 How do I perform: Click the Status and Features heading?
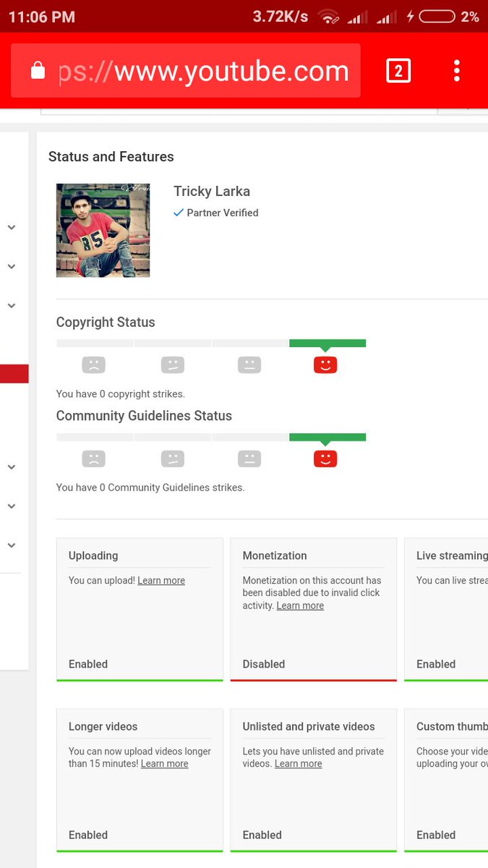(x=111, y=156)
